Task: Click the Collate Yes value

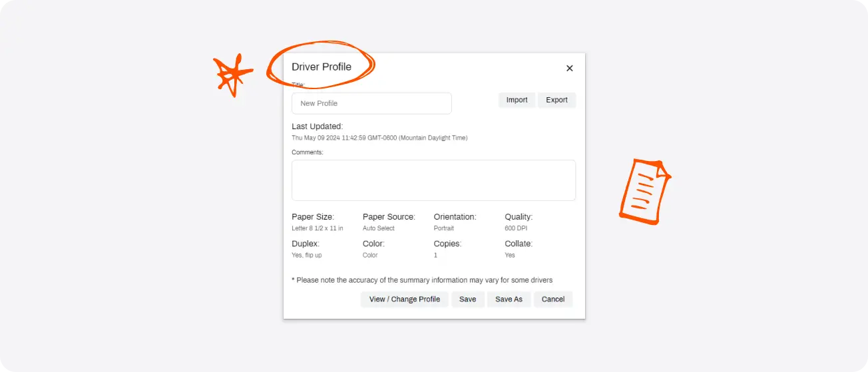Action: coord(510,255)
